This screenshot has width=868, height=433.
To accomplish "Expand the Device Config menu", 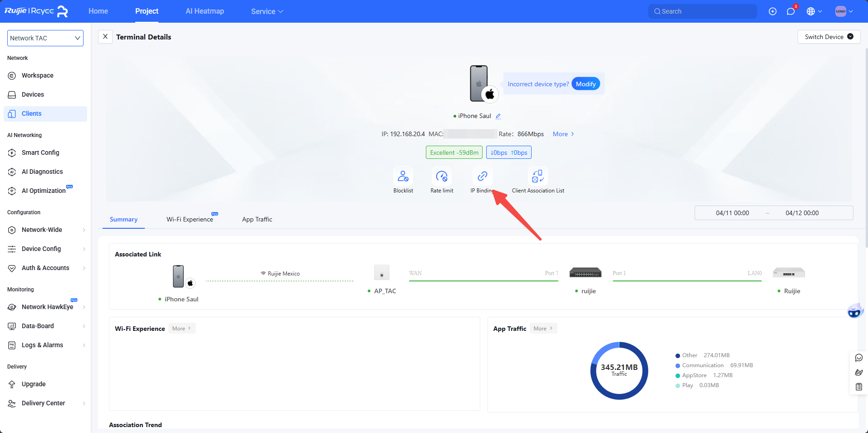I will pos(45,249).
